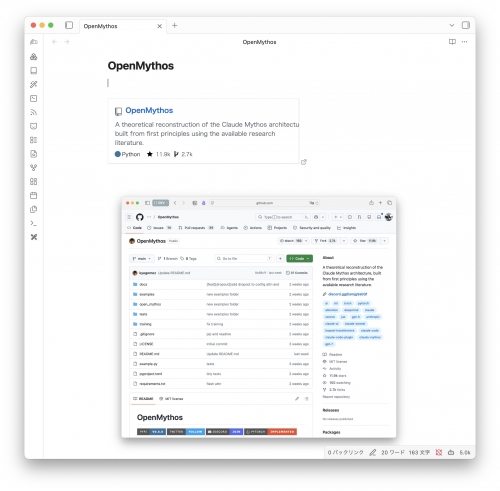Expand the tab list chevron
Screen dimensions: 500x491
[452, 25]
